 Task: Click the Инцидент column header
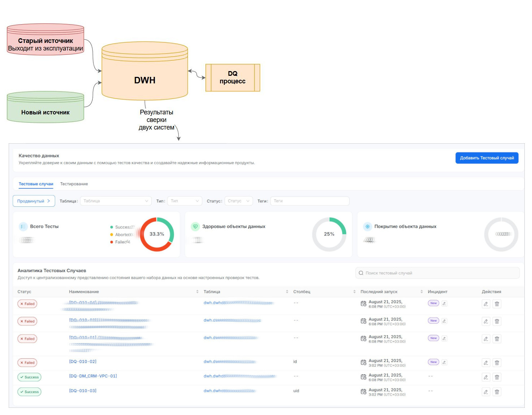437,292
